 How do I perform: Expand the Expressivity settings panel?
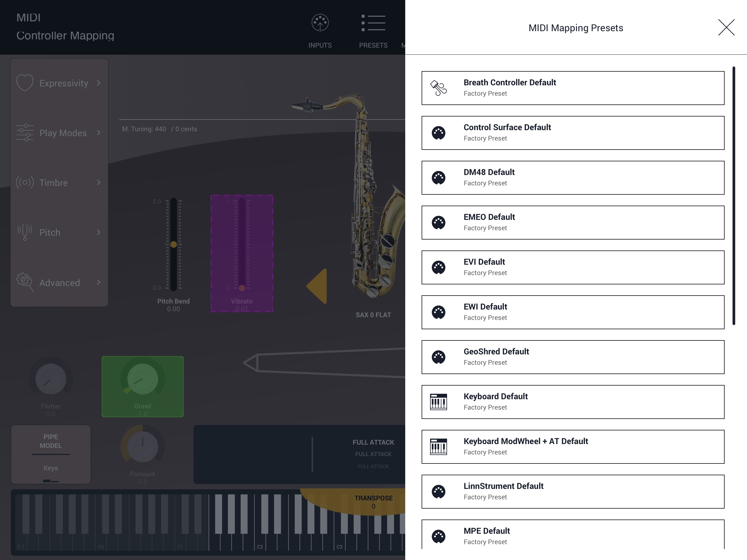click(58, 83)
